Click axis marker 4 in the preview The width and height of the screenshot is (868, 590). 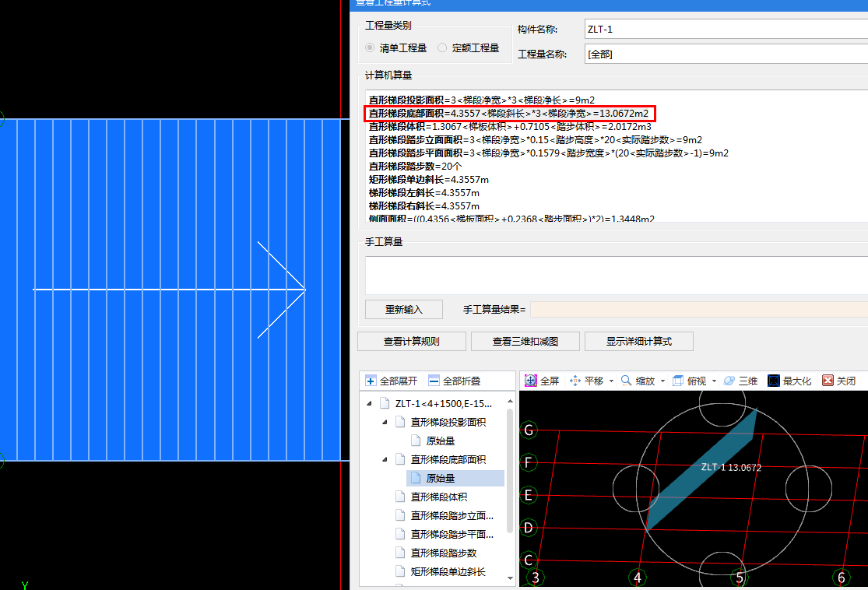pos(638,578)
